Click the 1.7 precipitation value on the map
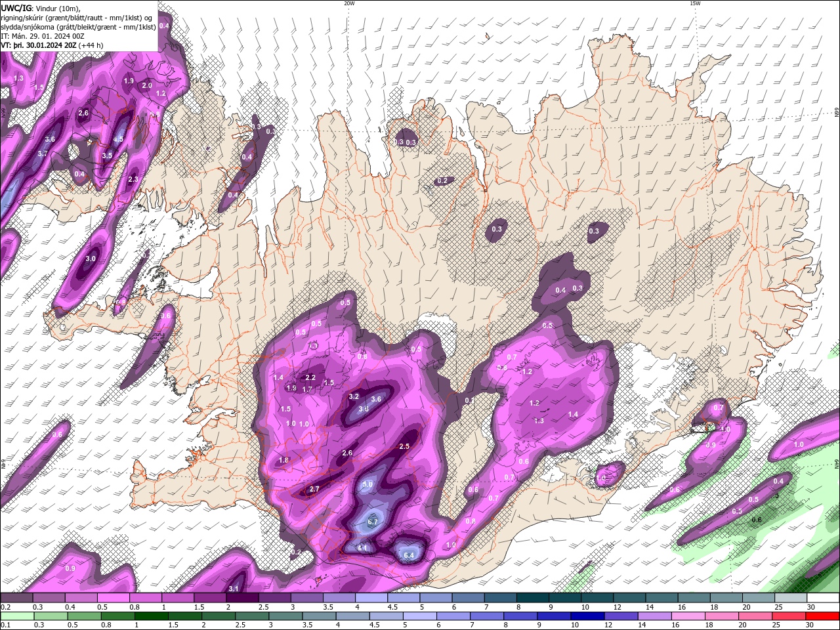 pos(306,389)
